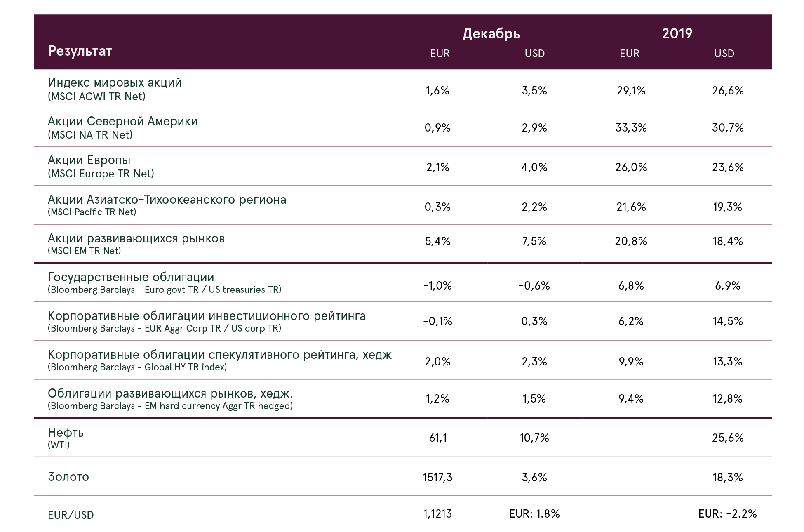804x532 pixels.
Task: Click investment grade 2019 EUR value 6,2%
Action: coord(631,321)
